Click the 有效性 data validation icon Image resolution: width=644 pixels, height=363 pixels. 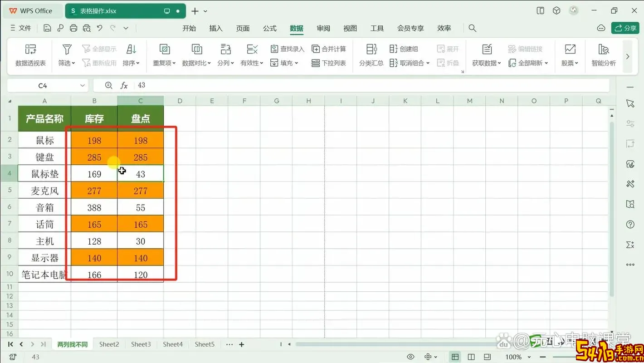[x=252, y=49]
